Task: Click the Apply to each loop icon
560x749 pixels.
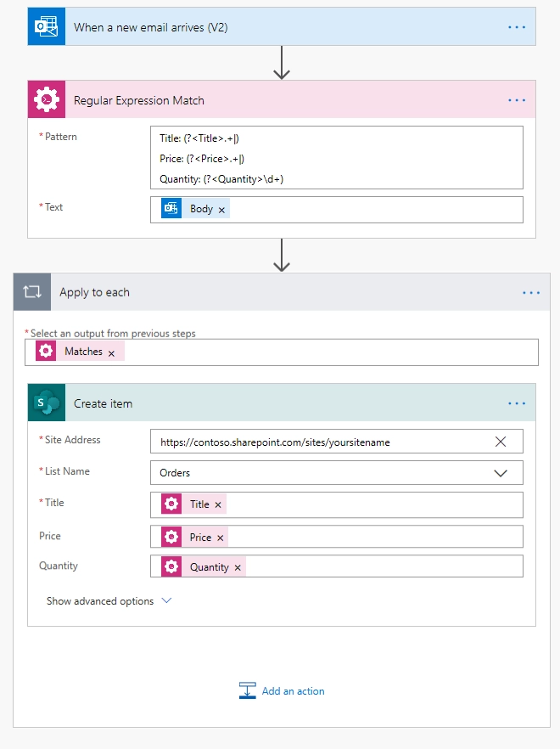Action: point(32,292)
